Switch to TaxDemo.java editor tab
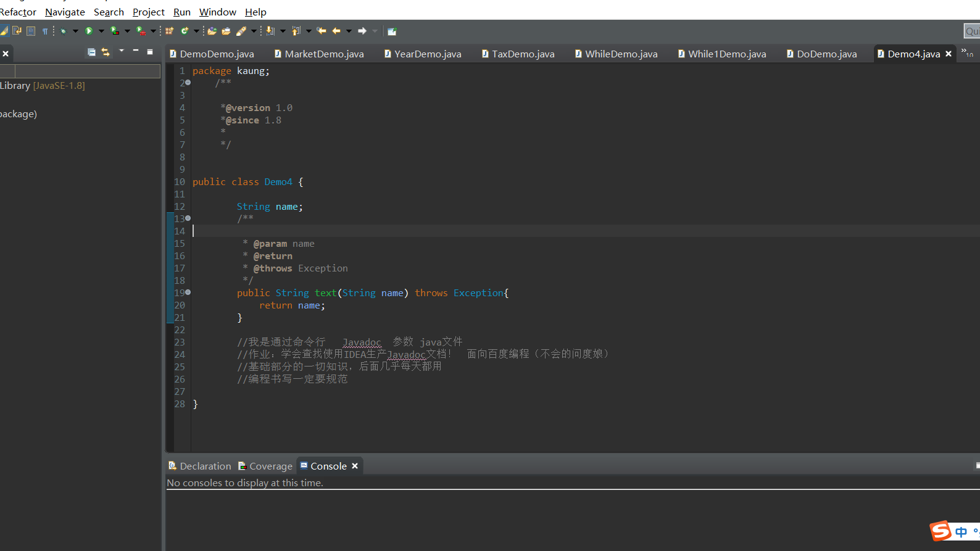Image resolution: width=980 pixels, height=551 pixels. tap(518, 54)
